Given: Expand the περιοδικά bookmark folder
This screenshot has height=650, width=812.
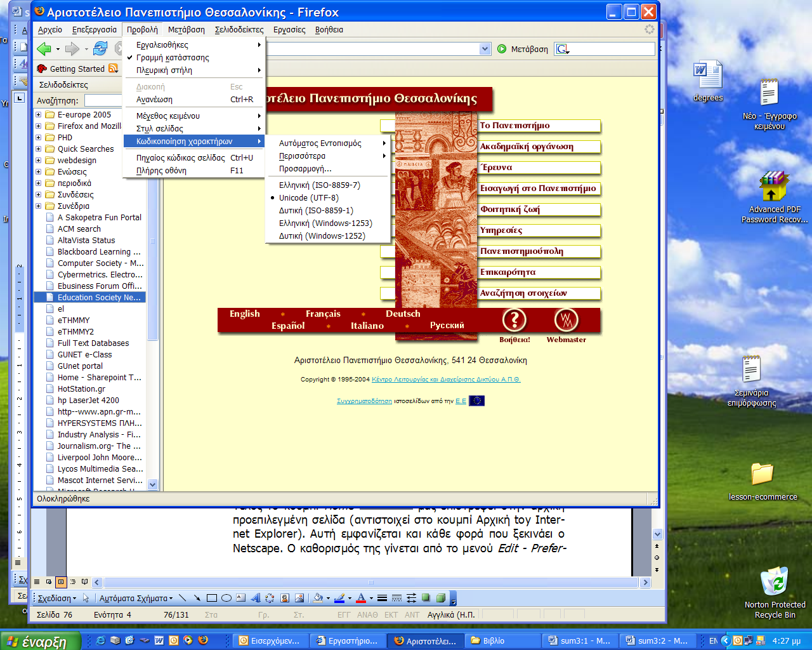Looking at the screenshot, I should point(39,183).
